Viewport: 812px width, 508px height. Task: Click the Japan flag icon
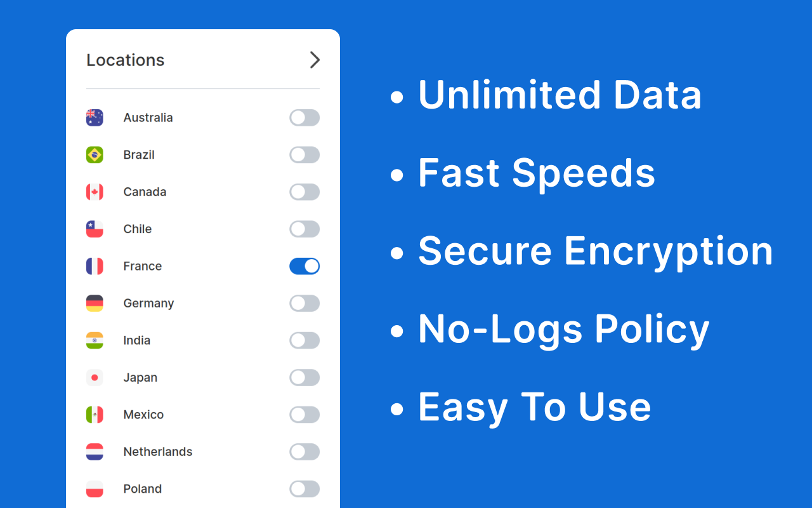(95, 378)
